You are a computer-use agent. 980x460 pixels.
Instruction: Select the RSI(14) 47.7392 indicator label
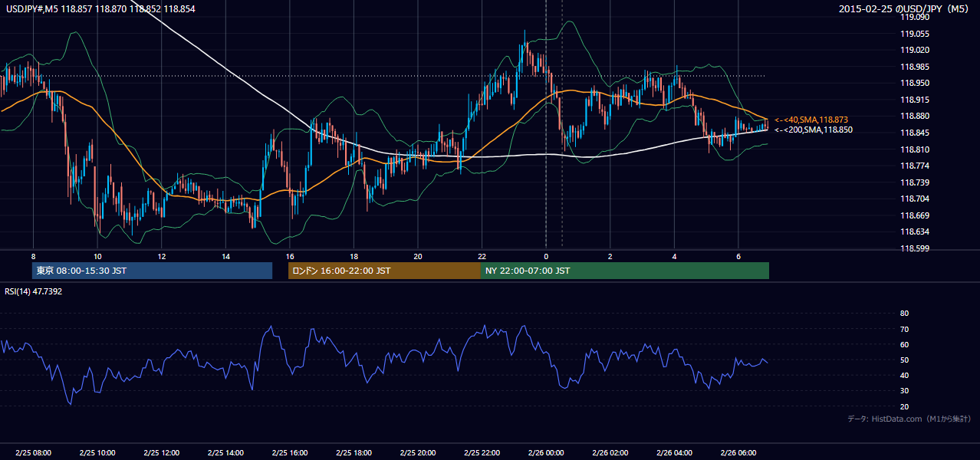(x=33, y=291)
